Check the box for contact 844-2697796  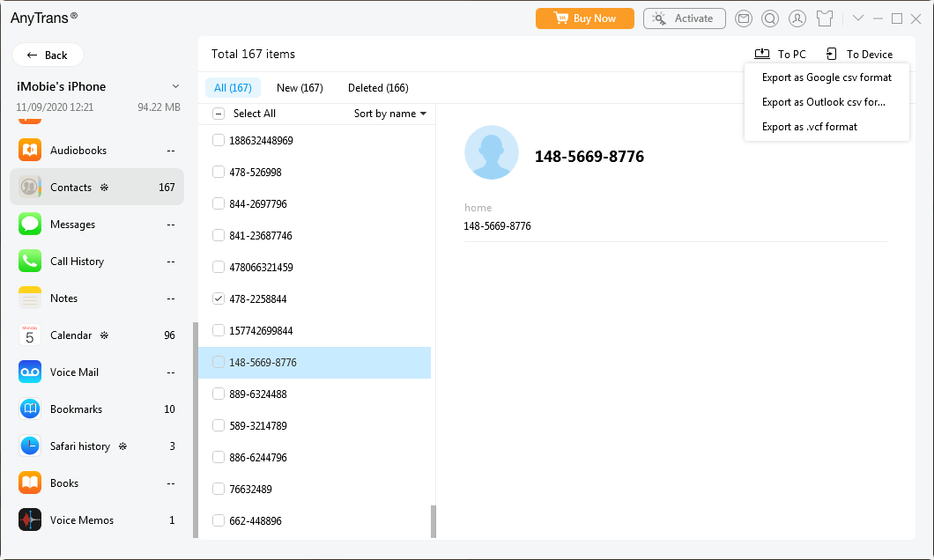[219, 203]
